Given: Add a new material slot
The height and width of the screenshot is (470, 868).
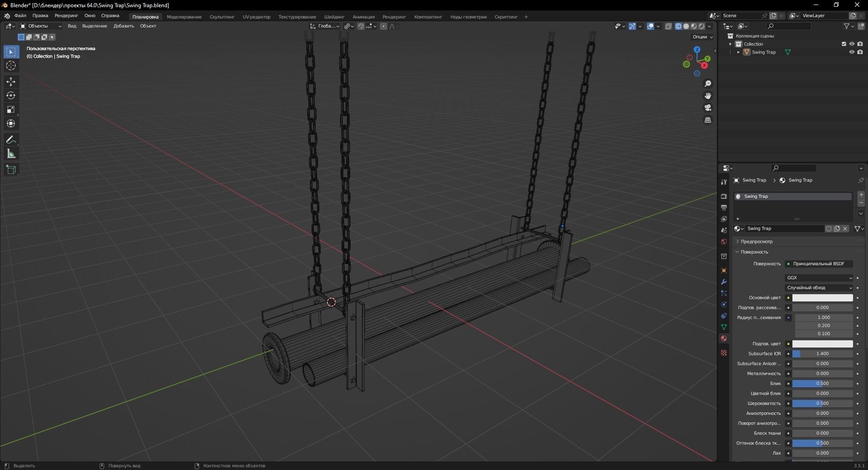Looking at the screenshot, I should (x=861, y=195).
